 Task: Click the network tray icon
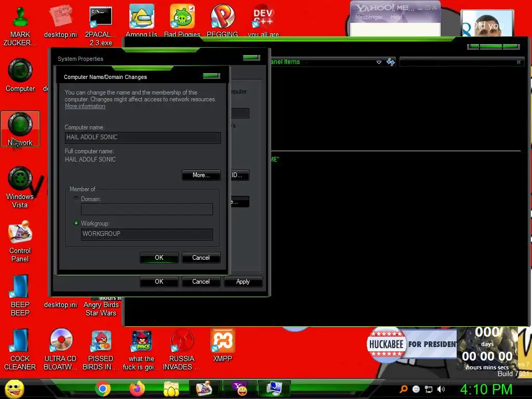[x=429, y=390]
